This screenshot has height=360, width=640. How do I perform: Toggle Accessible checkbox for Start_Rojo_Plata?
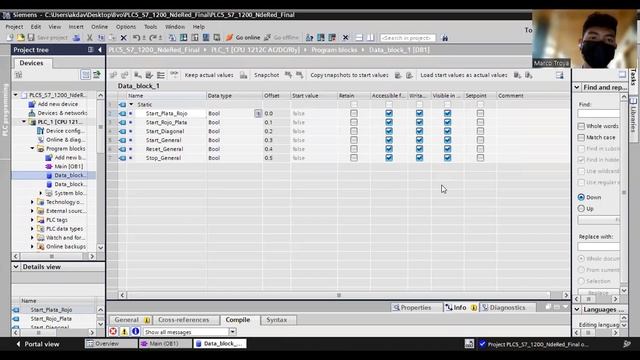coord(389,122)
